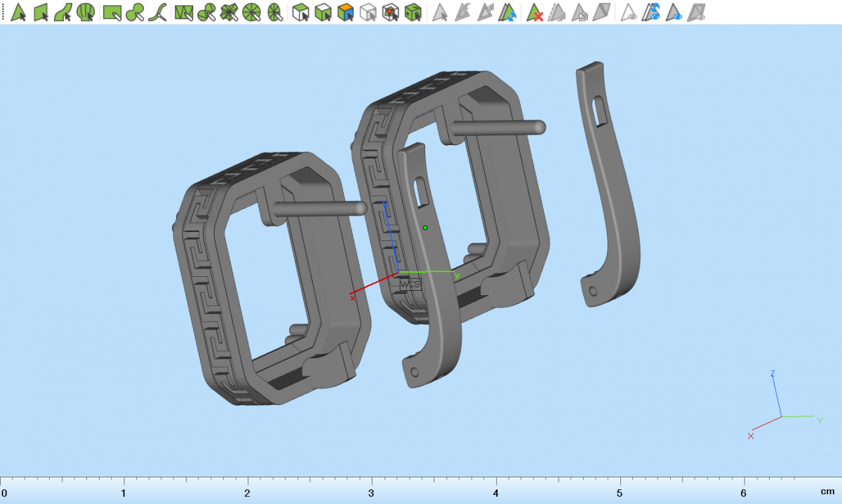This screenshot has height=504, width=842.
Task: Click the solid green cube icon
Action: tap(414, 12)
